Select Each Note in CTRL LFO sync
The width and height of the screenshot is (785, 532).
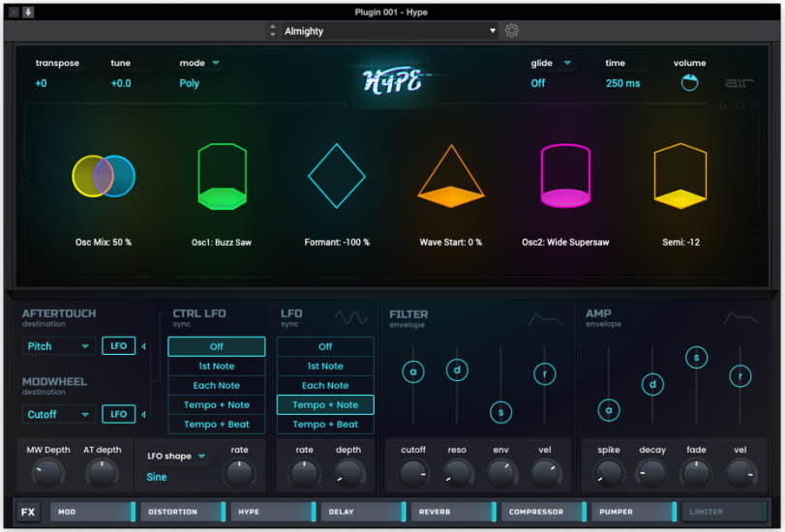pos(216,385)
